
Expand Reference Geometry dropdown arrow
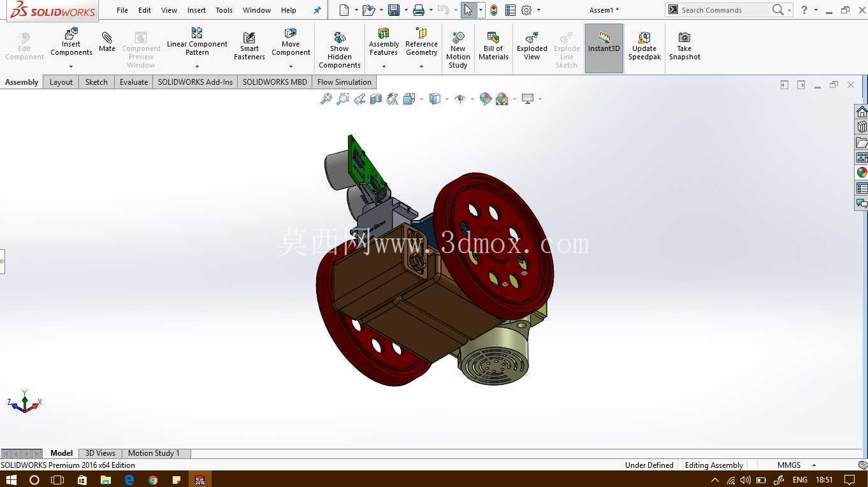[x=421, y=66]
